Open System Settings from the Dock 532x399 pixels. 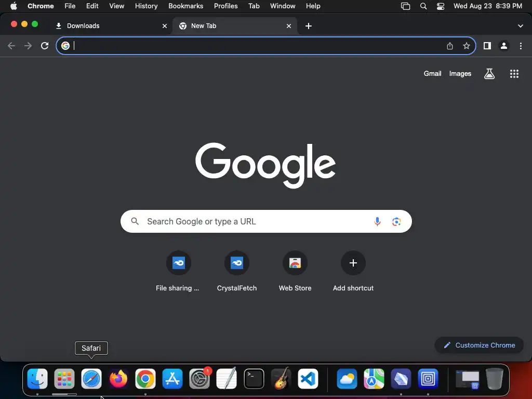click(x=199, y=379)
